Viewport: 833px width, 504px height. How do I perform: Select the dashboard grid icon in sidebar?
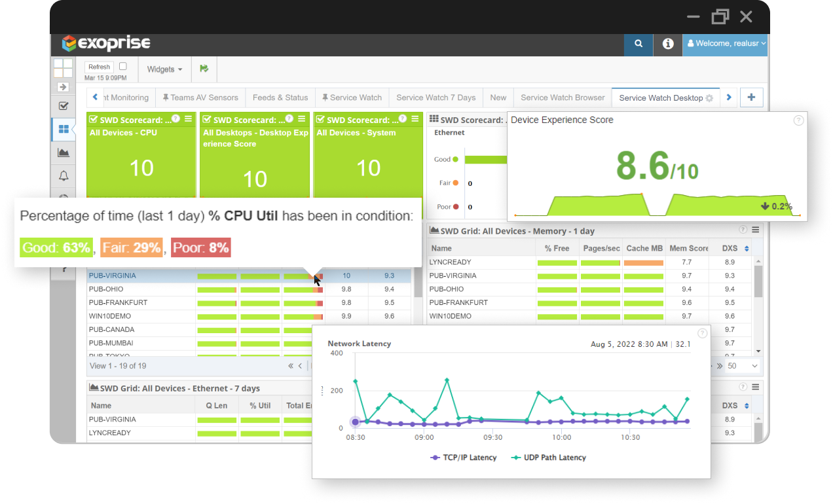(64, 130)
